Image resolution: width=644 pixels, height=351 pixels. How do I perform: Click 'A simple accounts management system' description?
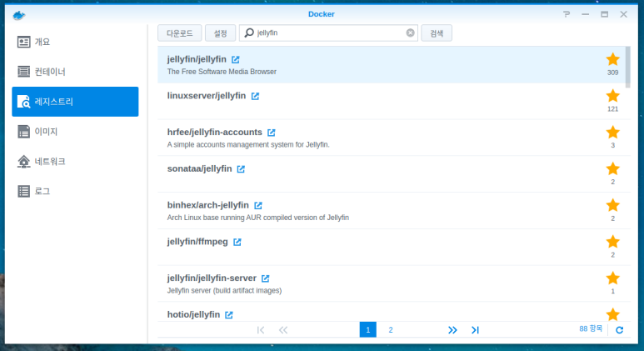click(248, 145)
